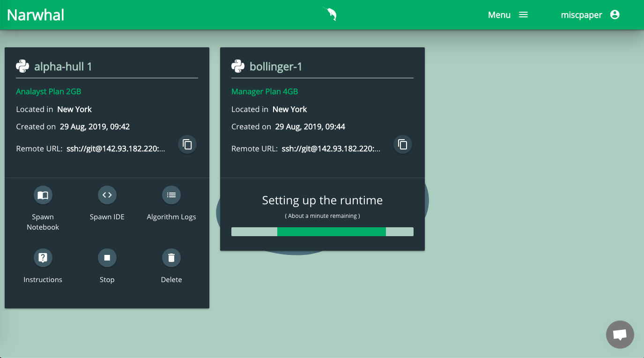This screenshot has width=644, height=358.
Task: Click the Narwhal brand title
Action: coord(36,15)
